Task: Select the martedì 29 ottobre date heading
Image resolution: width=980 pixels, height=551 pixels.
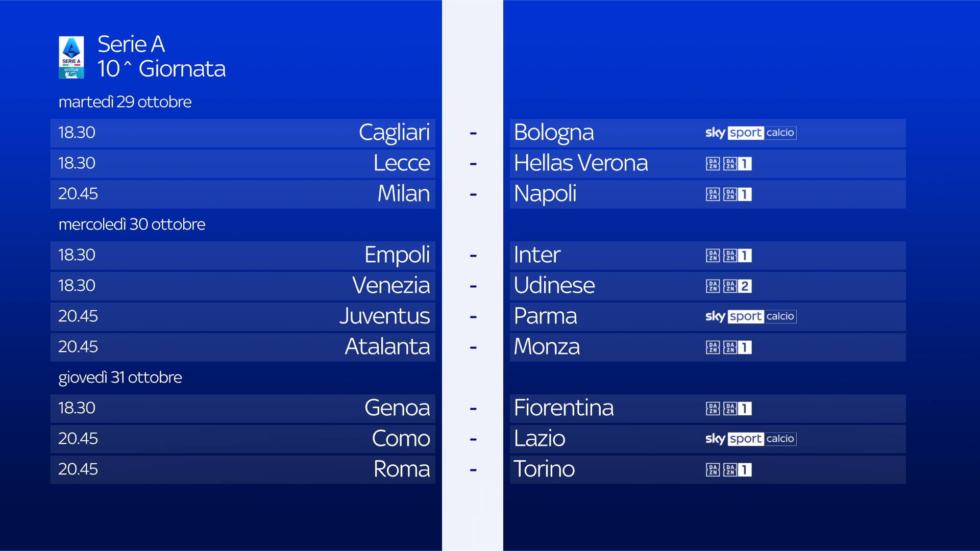Action: (x=125, y=102)
